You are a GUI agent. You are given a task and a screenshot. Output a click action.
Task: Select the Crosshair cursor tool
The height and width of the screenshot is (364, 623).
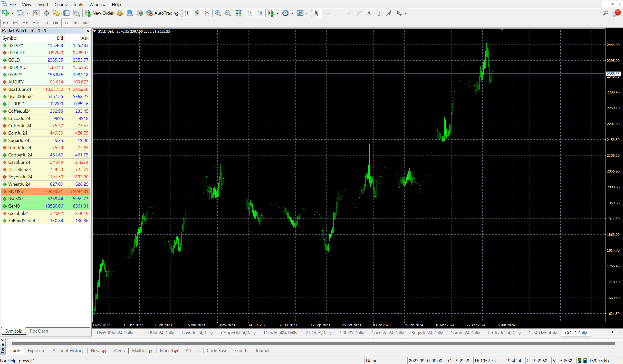click(x=327, y=13)
